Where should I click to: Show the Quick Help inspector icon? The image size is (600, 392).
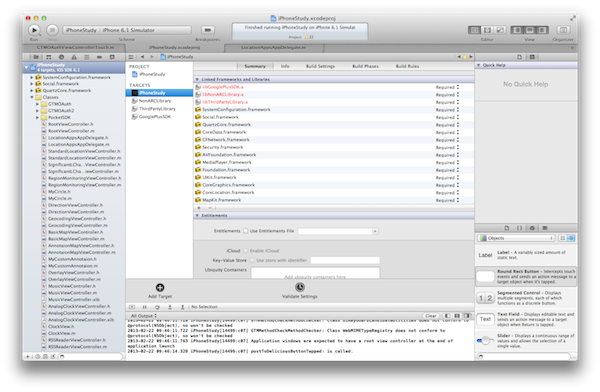pyautogui.click(x=532, y=57)
